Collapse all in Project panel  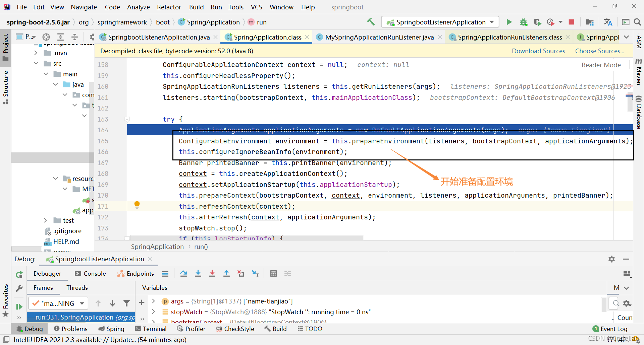click(75, 37)
